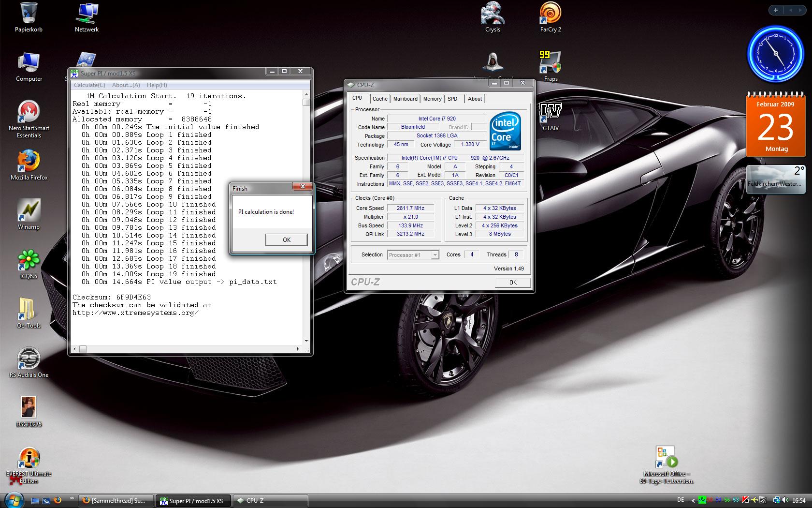Click the taskbar clock showing 16:54

click(799, 500)
